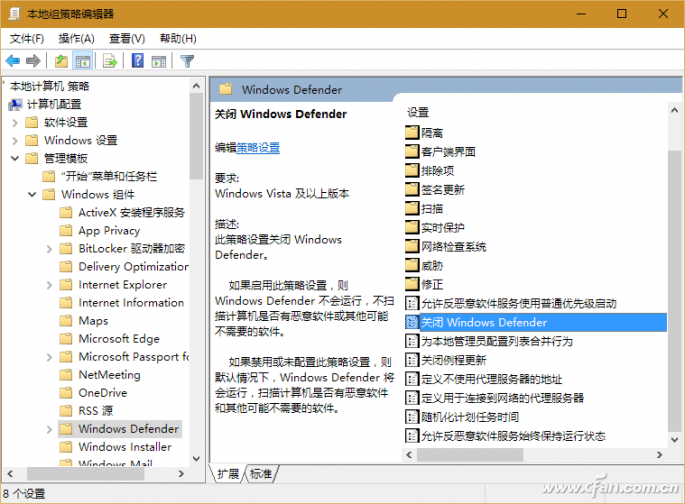Screen dimensions: 685x504
Task: Toggle the Show/Hide console tree icon
Action: coord(83,61)
